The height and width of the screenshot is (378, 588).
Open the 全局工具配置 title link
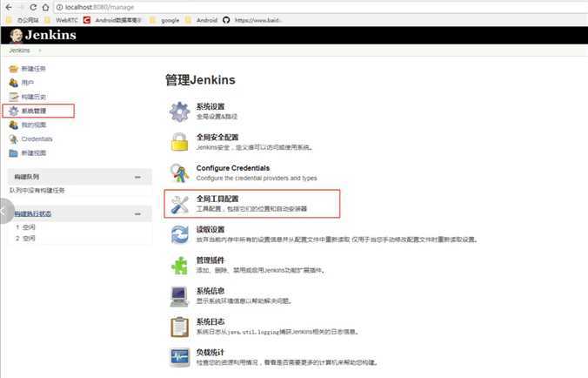pyautogui.click(x=217, y=199)
